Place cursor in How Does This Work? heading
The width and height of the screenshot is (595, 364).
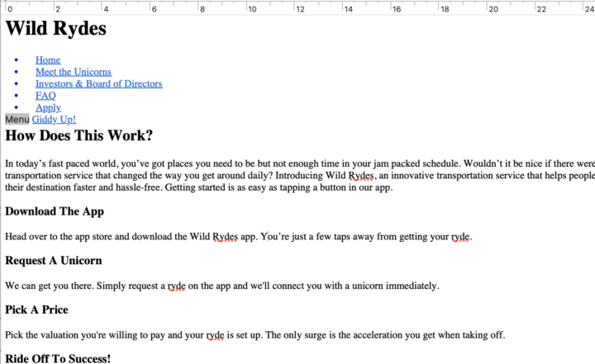79,136
